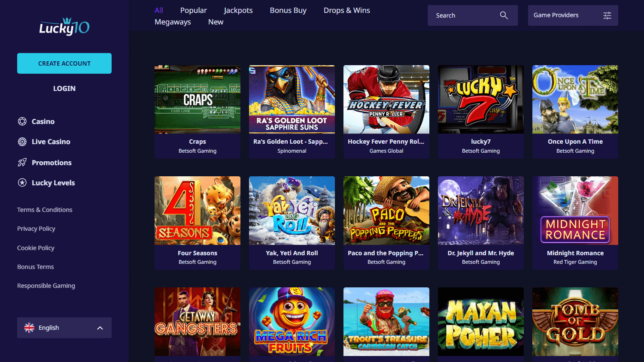Viewport: 644px width, 362px height.
Task: Click the 'Games Global' provider label
Action: tap(386, 151)
